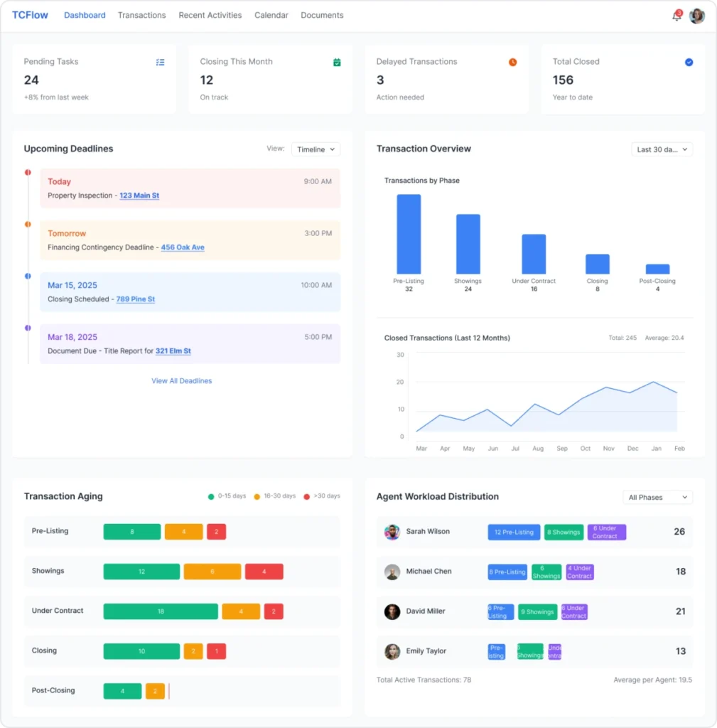Click the View All Deadlines link
Screen dimensions: 717x728
[181, 381]
